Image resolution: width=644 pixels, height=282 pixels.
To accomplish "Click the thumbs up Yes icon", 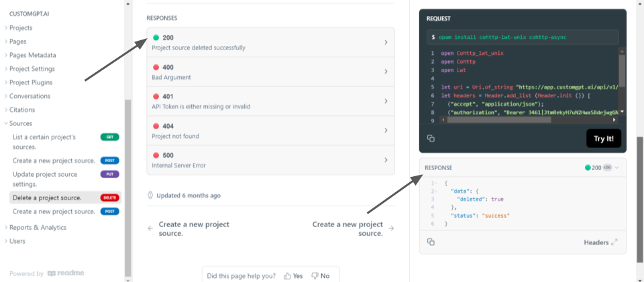I will (x=288, y=276).
